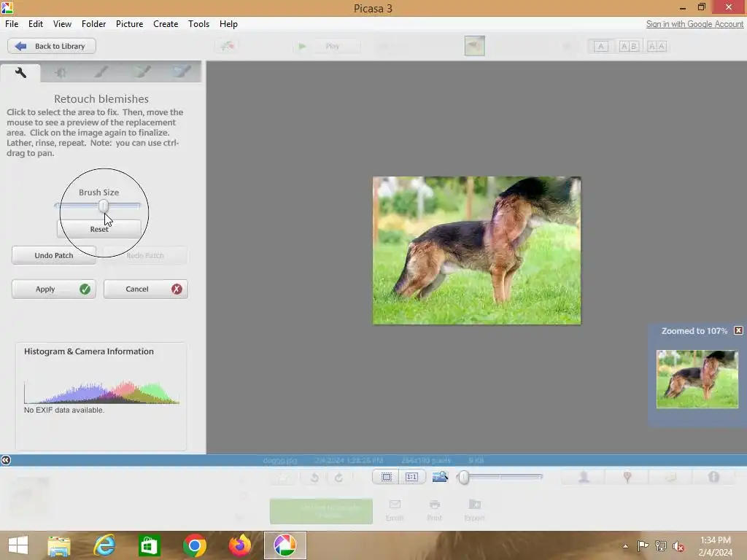Click Sign in with Google Account link
Image resolution: width=747 pixels, height=560 pixels.
coord(694,24)
